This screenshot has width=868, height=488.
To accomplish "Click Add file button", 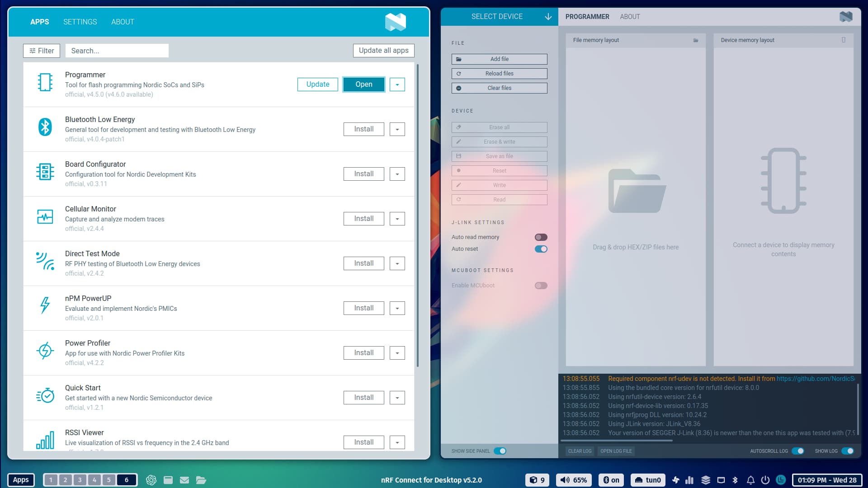I will click(x=500, y=59).
